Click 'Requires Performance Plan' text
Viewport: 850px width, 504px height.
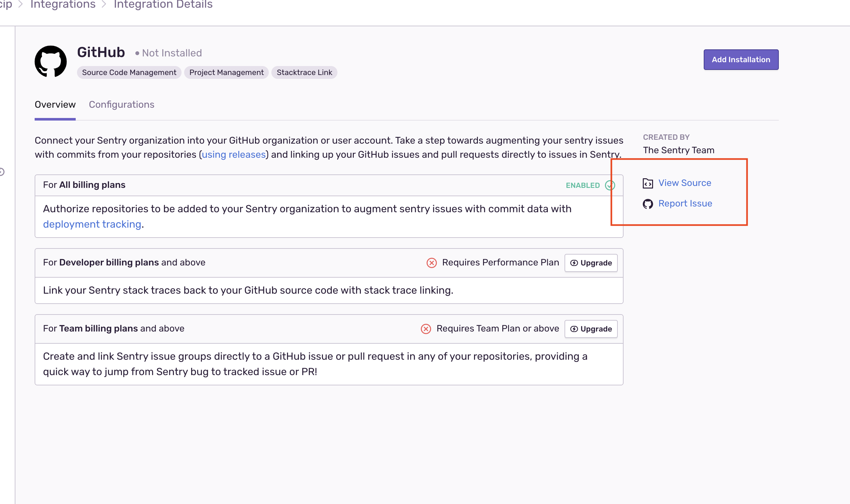coord(500,263)
